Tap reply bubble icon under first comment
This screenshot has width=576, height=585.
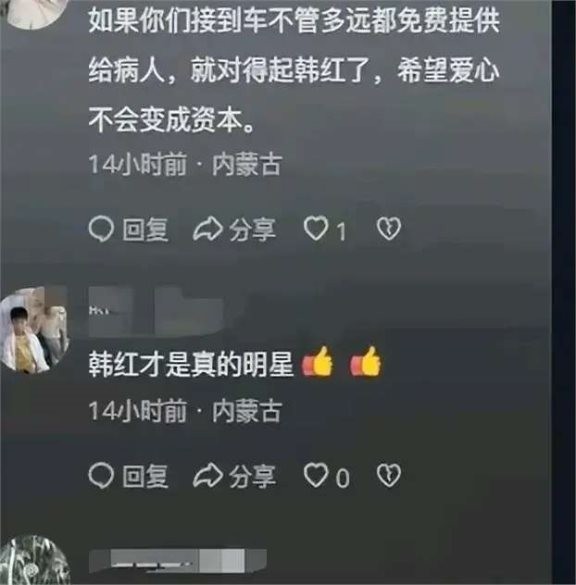click(101, 229)
